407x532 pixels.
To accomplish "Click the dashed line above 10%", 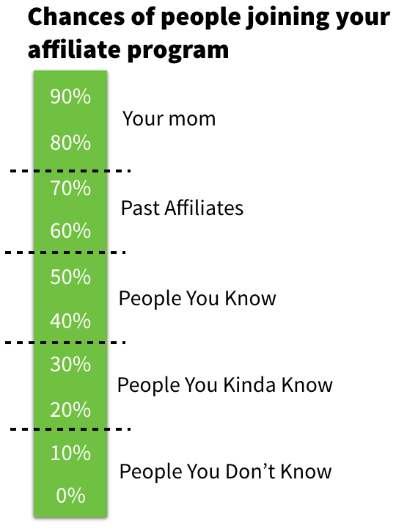I will pyautogui.click(x=70, y=429).
